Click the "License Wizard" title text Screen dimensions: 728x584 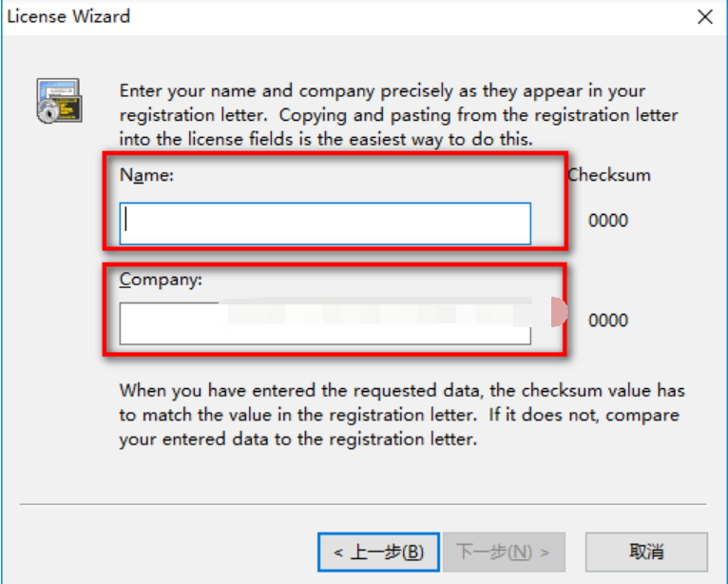tap(68, 17)
